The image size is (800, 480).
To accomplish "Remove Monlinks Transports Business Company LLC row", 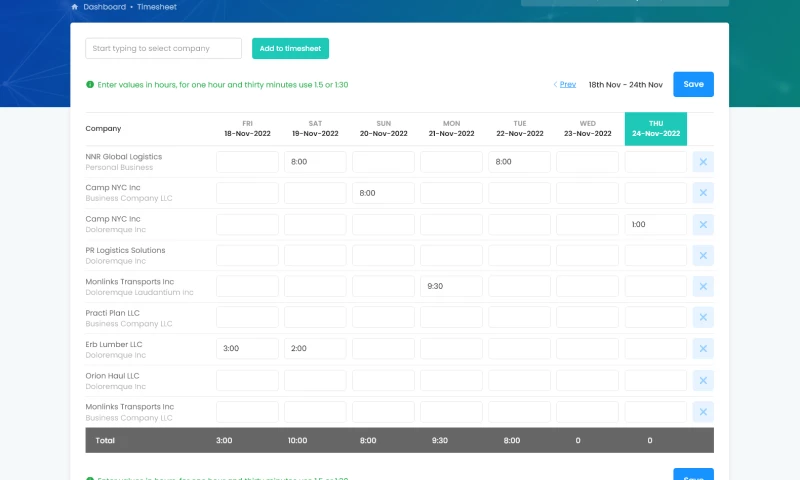I will click(x=703, y=412).
